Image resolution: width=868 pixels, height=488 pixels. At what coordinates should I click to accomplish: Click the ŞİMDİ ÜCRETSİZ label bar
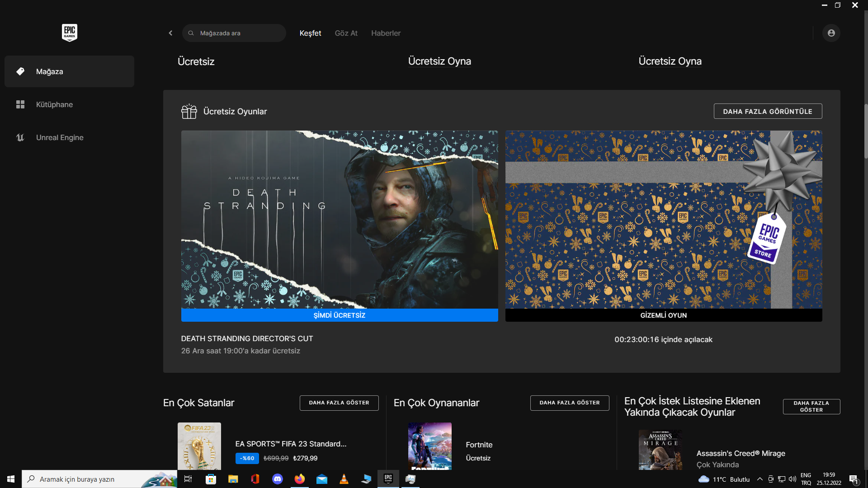[x=340, y=315]
